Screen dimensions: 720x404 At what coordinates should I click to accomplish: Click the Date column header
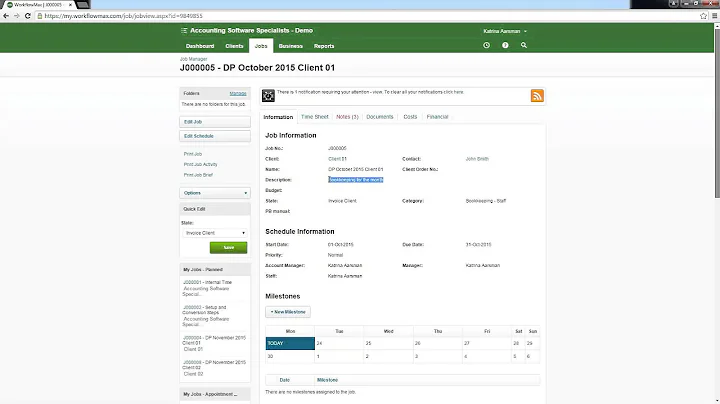(x=285, y=380)
